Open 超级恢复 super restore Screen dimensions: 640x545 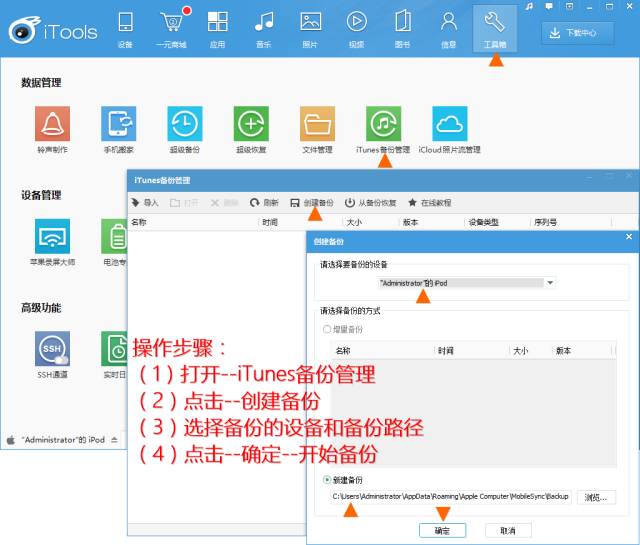tap(251, 130)
